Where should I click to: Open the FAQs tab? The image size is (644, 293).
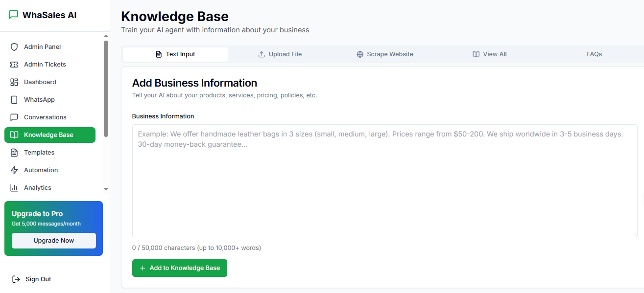click(x=594, y=54)
